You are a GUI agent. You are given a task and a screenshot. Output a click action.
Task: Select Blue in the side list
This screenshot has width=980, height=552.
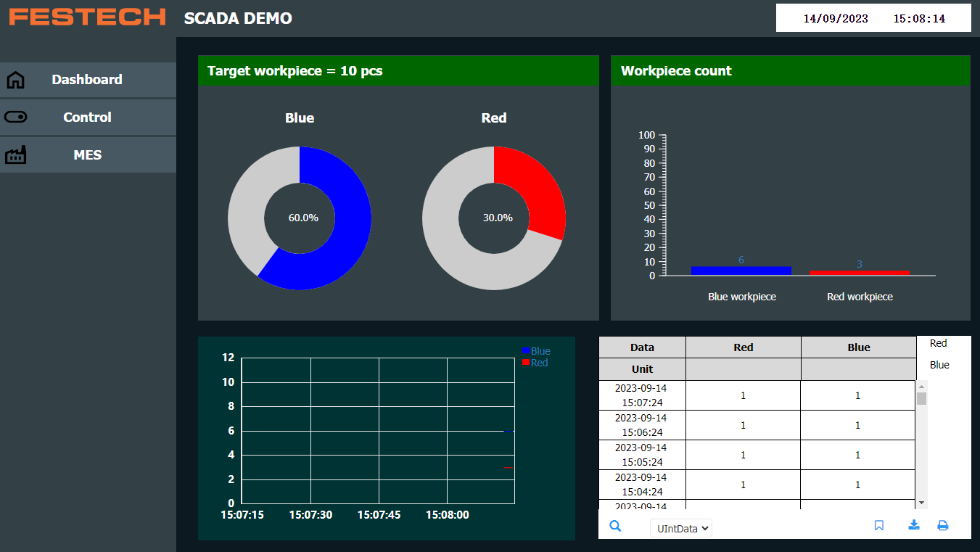pos(939,365)
